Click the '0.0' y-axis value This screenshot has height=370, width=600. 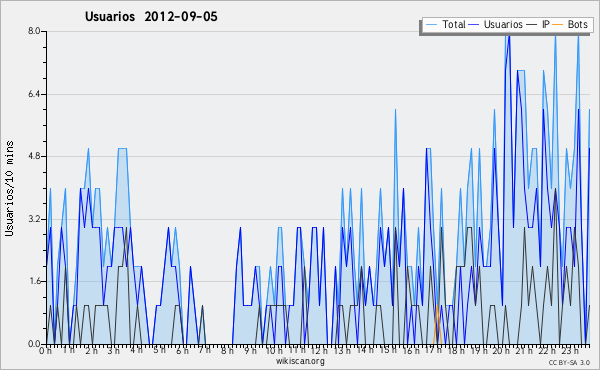(x=34, y=344)
